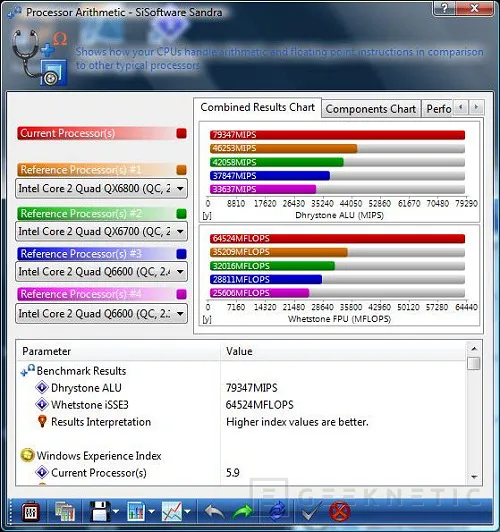Switch to Combined Results Chart tab

click(x=257, y=107)
